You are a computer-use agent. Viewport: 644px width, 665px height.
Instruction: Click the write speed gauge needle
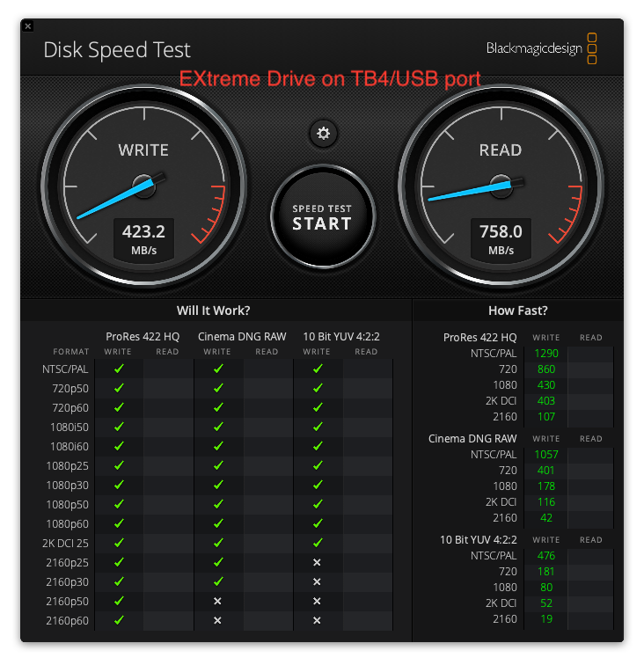coord(121,196)
